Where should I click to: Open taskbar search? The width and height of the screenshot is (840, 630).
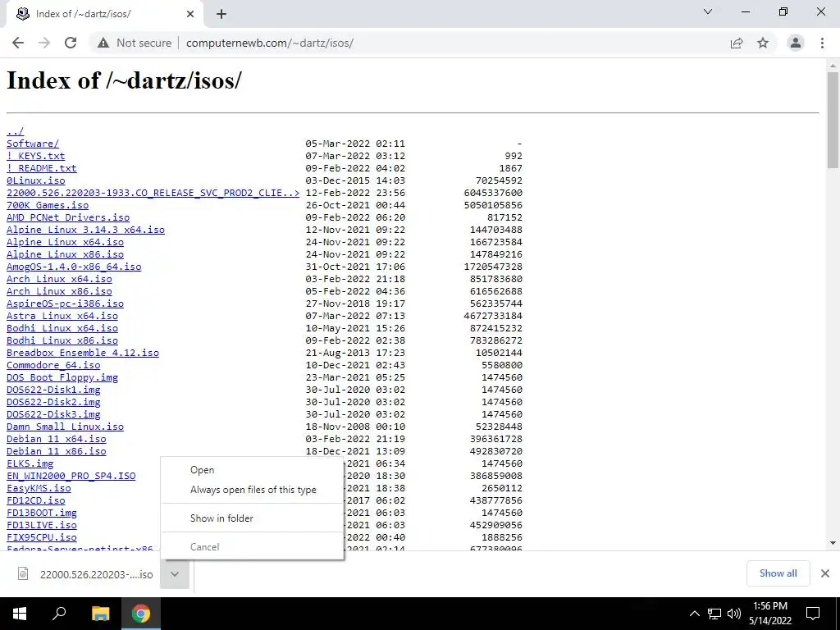[x=59, y=614]
